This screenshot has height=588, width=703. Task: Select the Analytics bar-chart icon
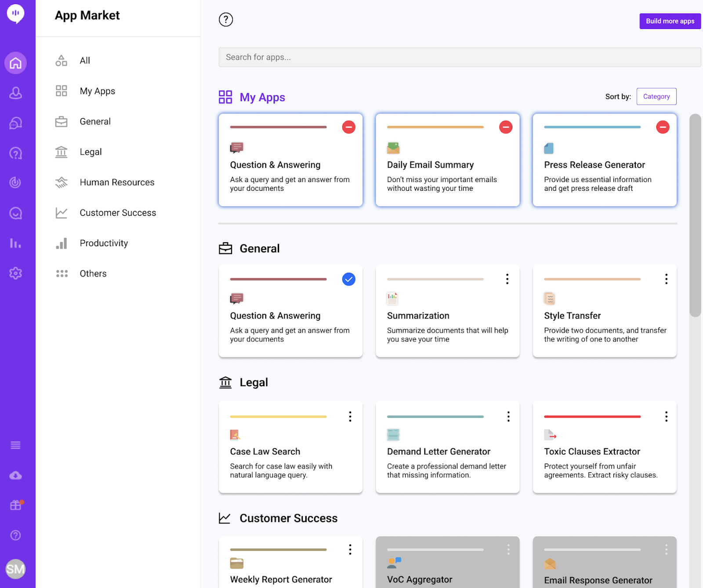[16, 243]
